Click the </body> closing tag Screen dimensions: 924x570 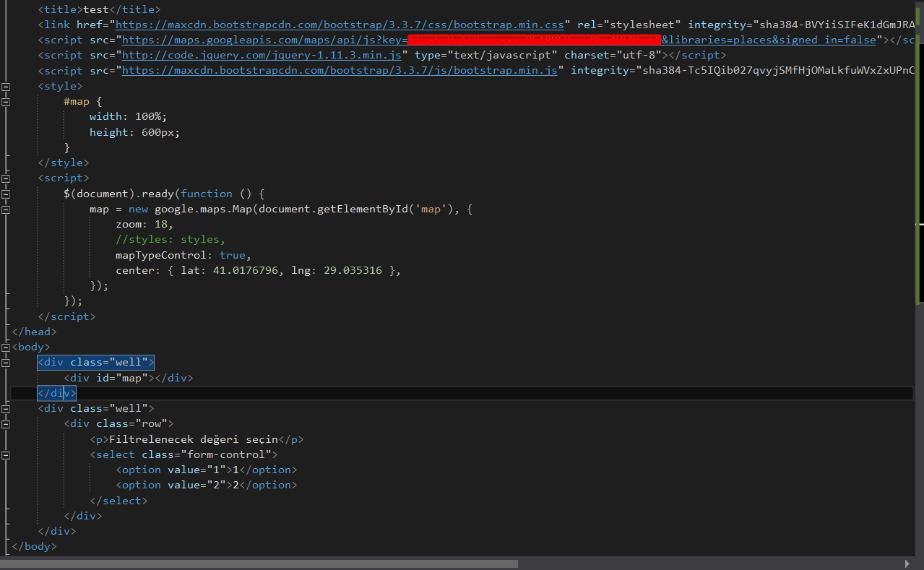[x=34, y=547]
